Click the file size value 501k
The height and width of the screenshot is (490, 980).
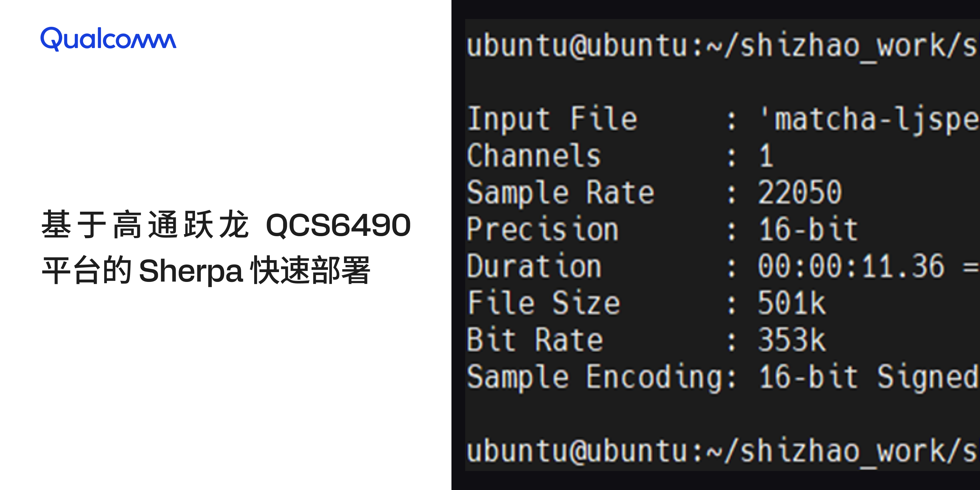pos(791,303)
